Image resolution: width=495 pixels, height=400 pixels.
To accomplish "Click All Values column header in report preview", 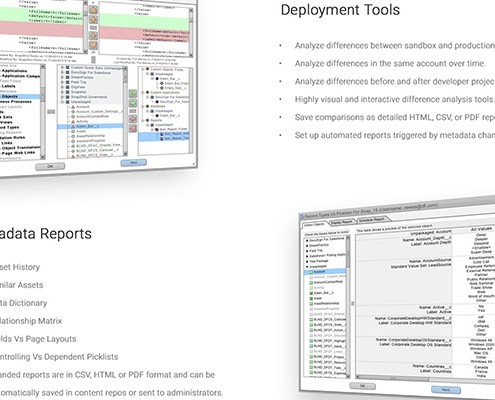I will click(481, 229).
